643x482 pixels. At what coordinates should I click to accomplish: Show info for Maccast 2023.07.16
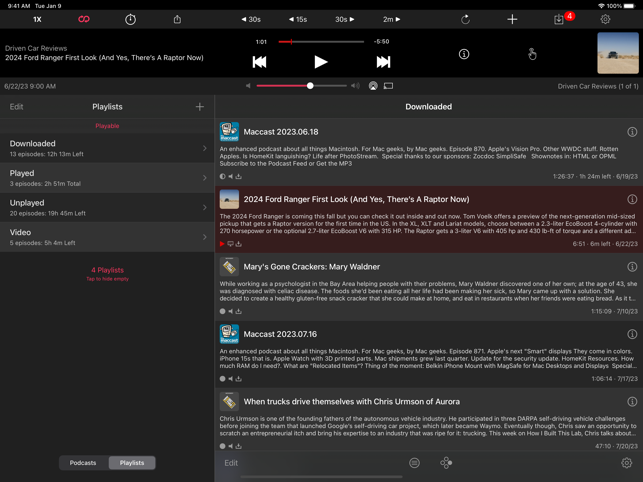(x=632, y=334)
